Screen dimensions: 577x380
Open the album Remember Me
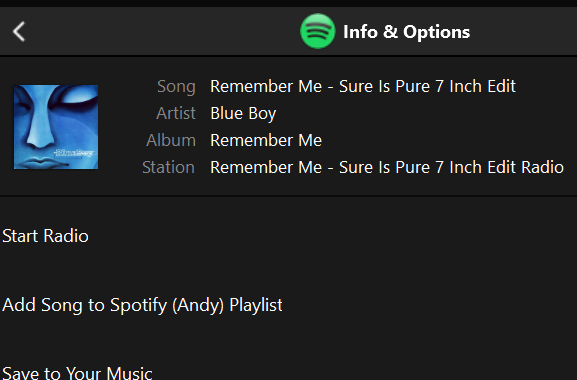[266, 140]
